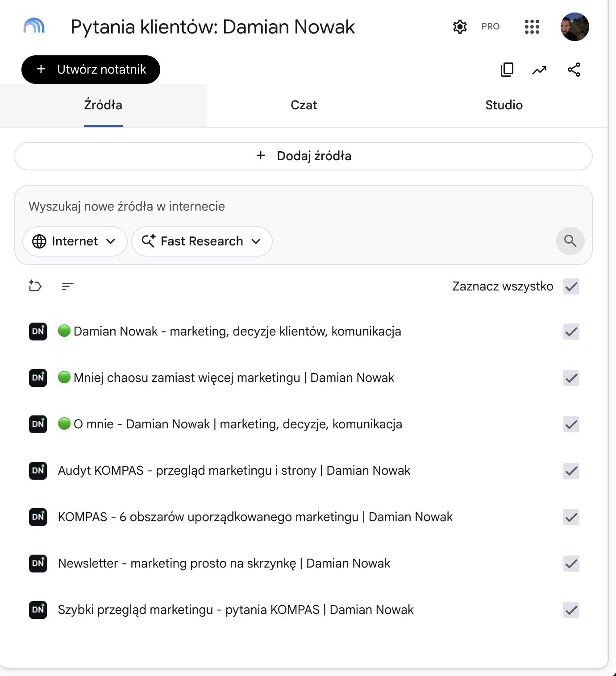Click DN icon beside Szybki przegląd marketingu
616x676 pixels.
pos(38,610)
